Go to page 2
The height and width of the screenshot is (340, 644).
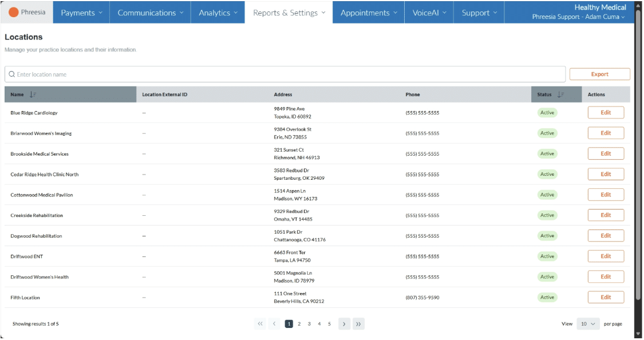point(299,324)
